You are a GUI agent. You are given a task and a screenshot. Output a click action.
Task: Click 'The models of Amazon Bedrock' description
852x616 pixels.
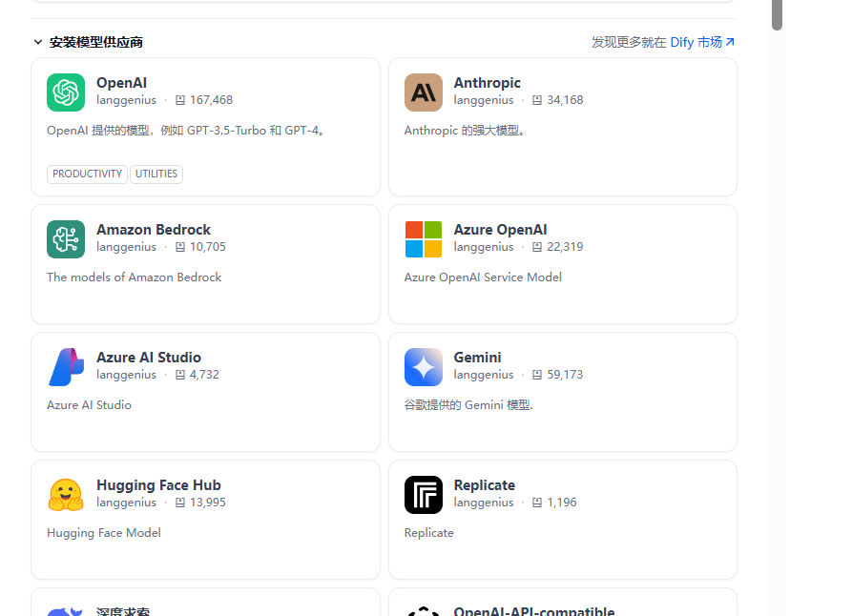pyautogui.click(x=135, y=277)
